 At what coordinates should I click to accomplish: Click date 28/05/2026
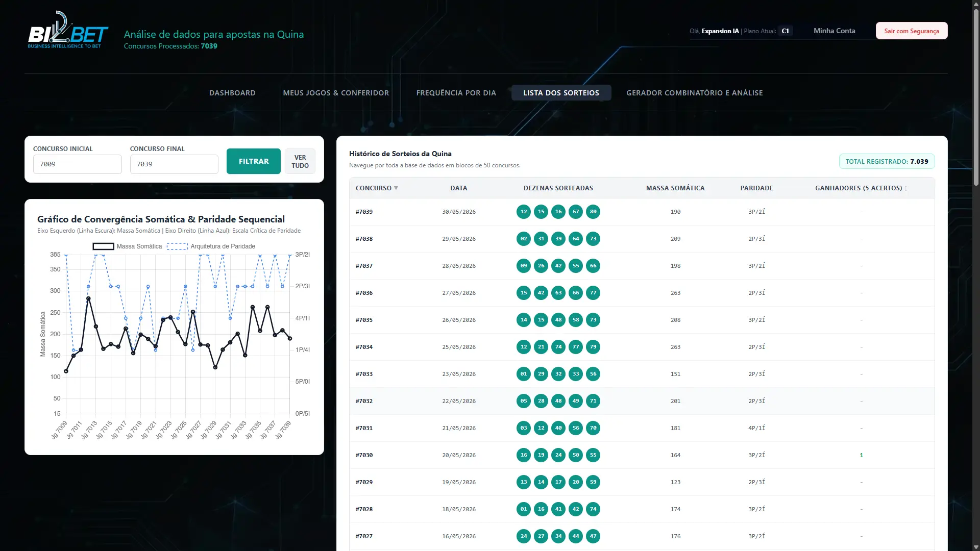[459, 266]
